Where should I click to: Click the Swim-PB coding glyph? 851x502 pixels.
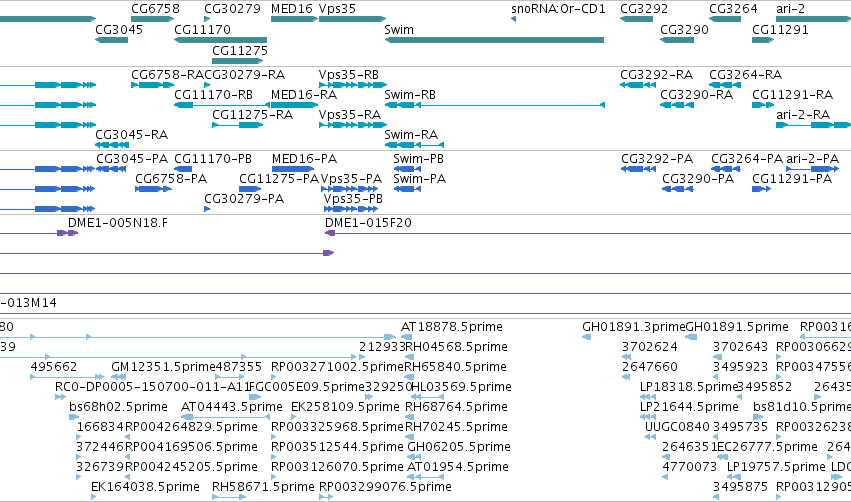pyautogui.click(x=407, y=169)
